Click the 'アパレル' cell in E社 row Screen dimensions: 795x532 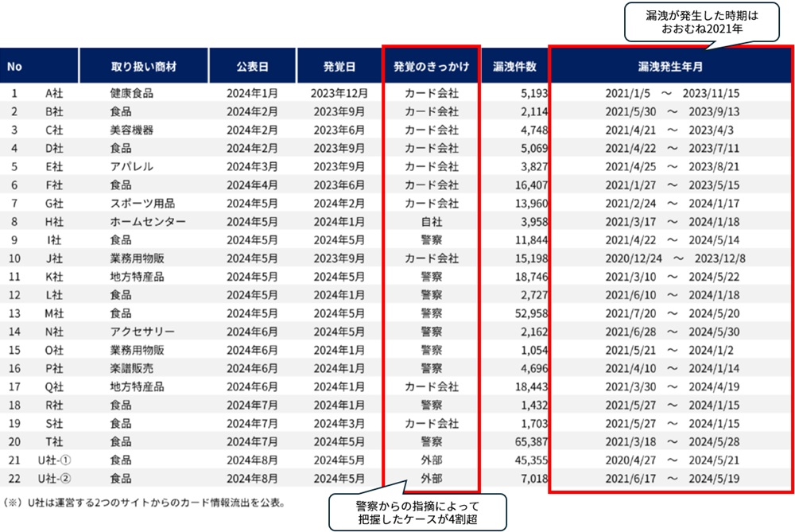click(x=131, y=166)
